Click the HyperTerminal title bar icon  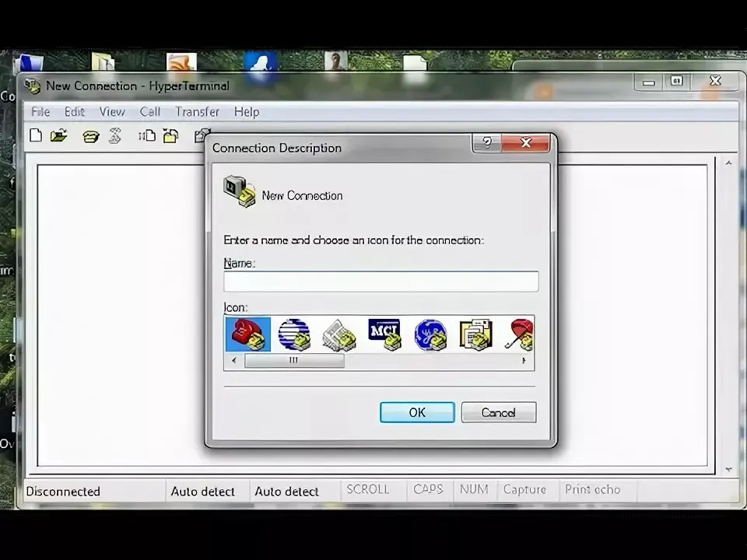[x=33, y=86]
